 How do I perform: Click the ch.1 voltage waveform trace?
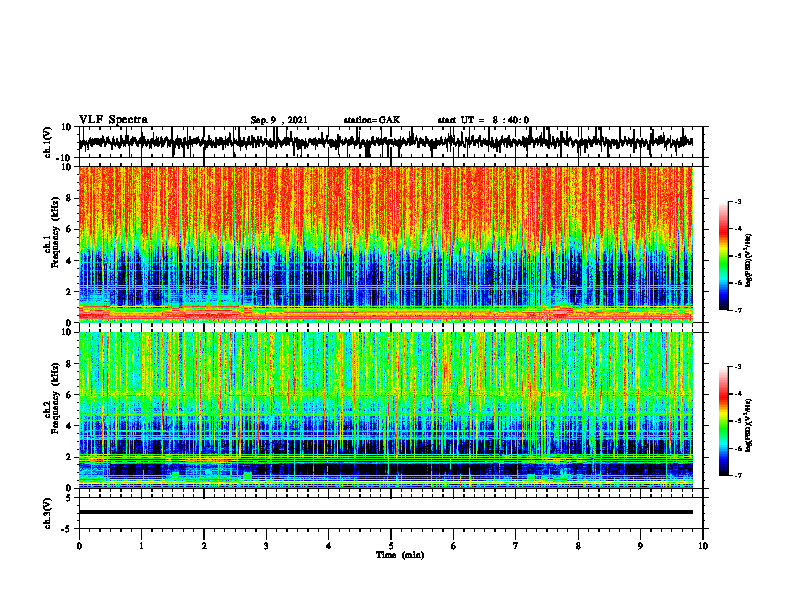pos(386,142)
